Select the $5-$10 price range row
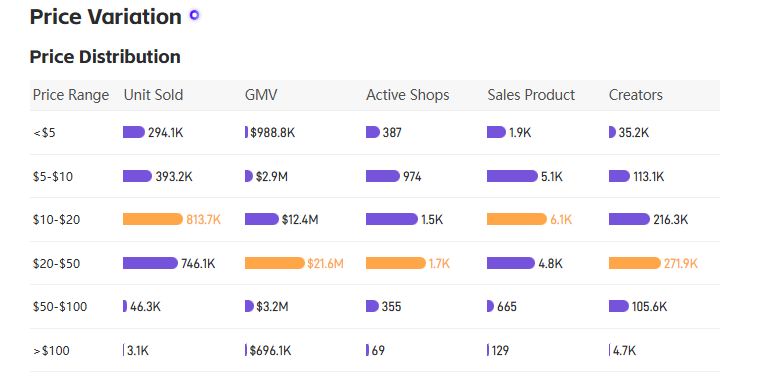 point(375,176)
